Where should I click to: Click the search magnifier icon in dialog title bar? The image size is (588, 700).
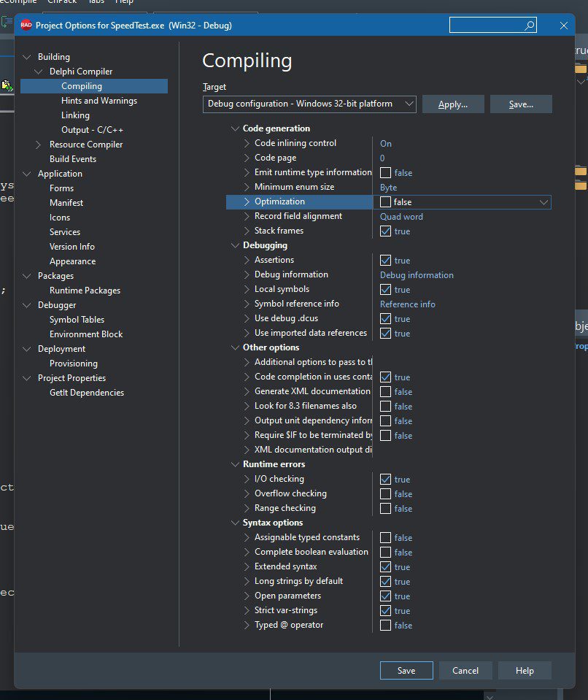pos(530,26)
